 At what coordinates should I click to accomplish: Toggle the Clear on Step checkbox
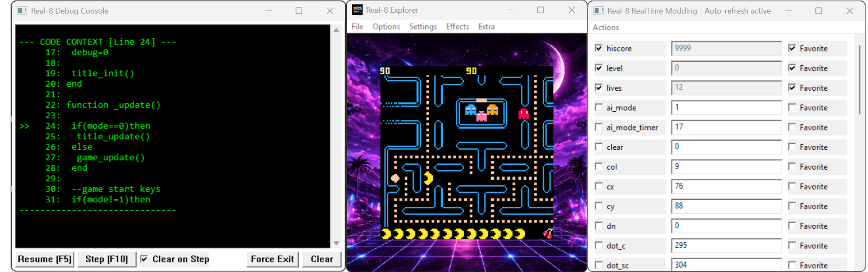[144, 259]
